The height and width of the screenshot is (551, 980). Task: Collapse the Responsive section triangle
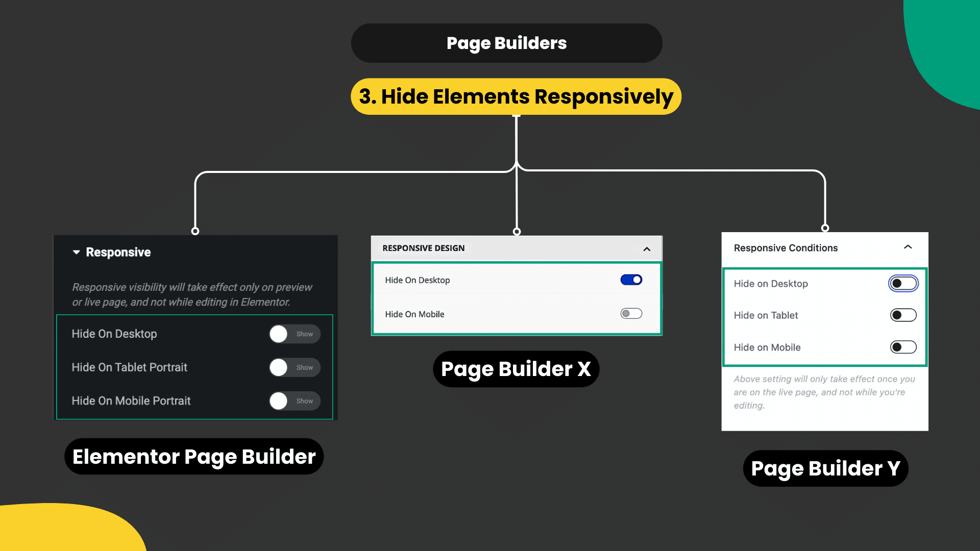[x=77, y=252]
